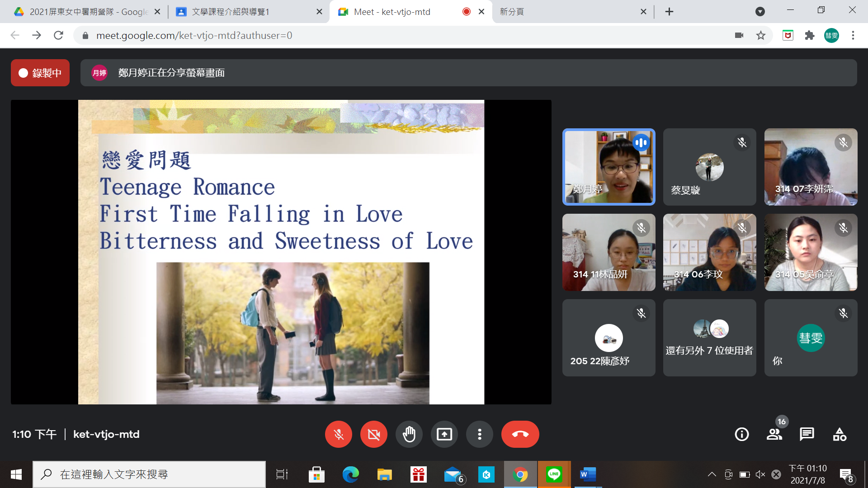Screen dimensions: 868x488
Task: Open the 彗雯 Chrome profile avatar
Action: pos(831,35)
